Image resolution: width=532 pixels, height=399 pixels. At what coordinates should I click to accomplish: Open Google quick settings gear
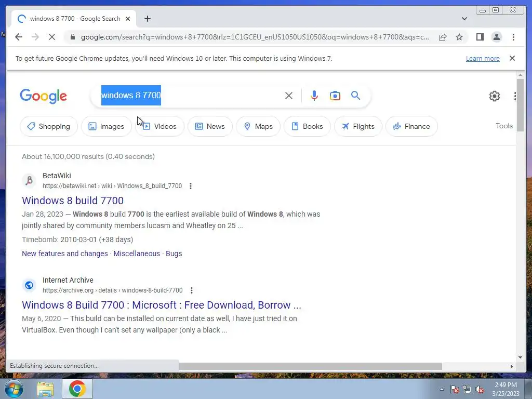pos(495,96)
